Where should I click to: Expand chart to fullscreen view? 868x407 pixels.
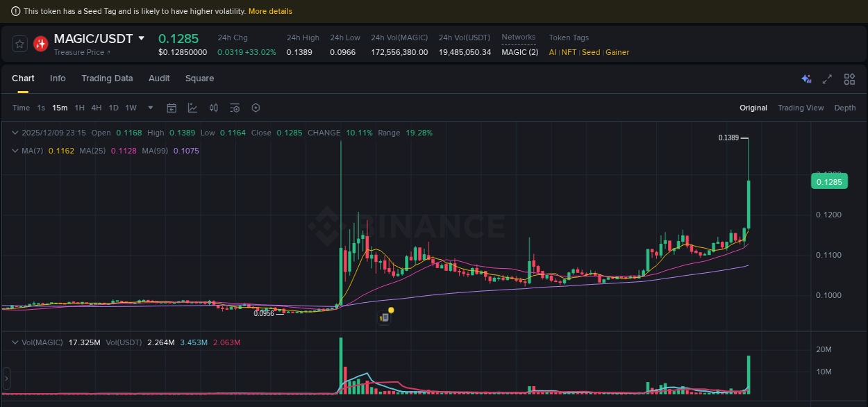pyautogui.click(x=827, y=79)
